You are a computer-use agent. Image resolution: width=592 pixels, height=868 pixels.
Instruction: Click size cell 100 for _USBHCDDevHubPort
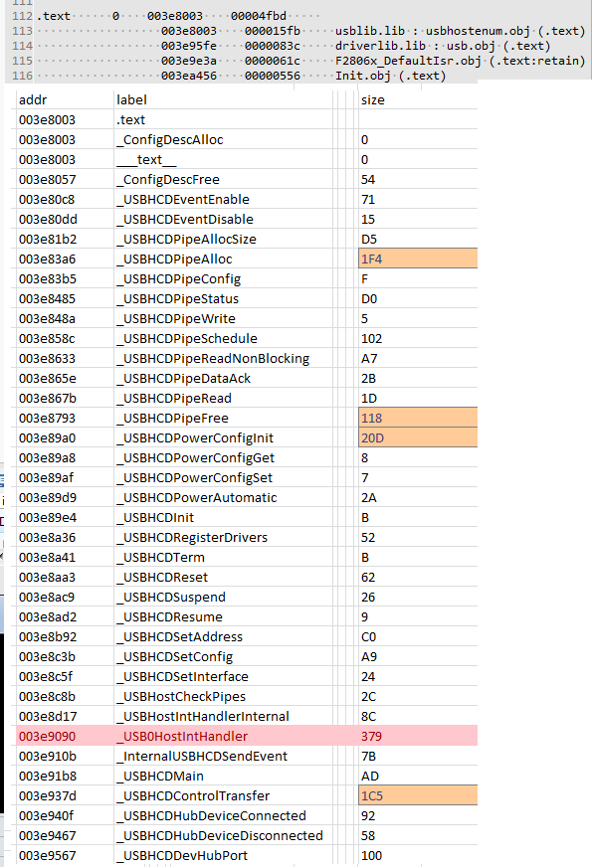click(418, 856)
